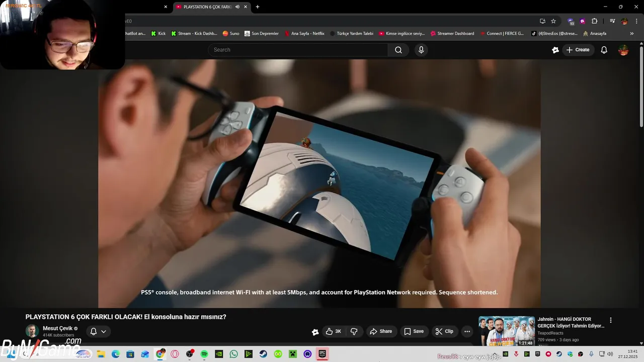Open Chrome profile avatar in toolbar

coord(624,21)
